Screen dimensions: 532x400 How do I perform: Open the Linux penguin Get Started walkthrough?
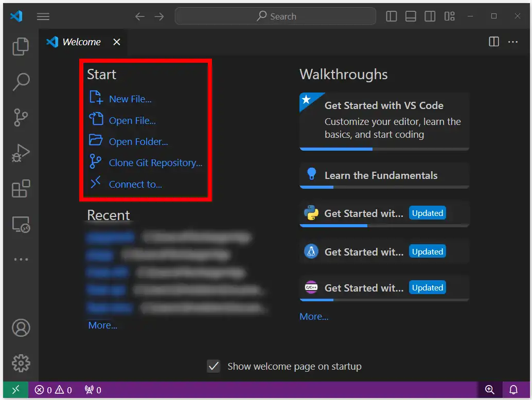(384, 251)
